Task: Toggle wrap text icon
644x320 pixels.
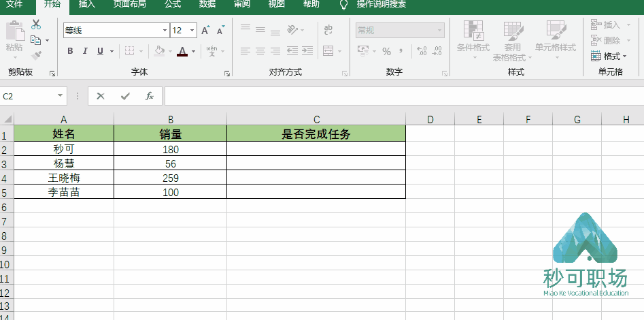Action: click(328, 29)
